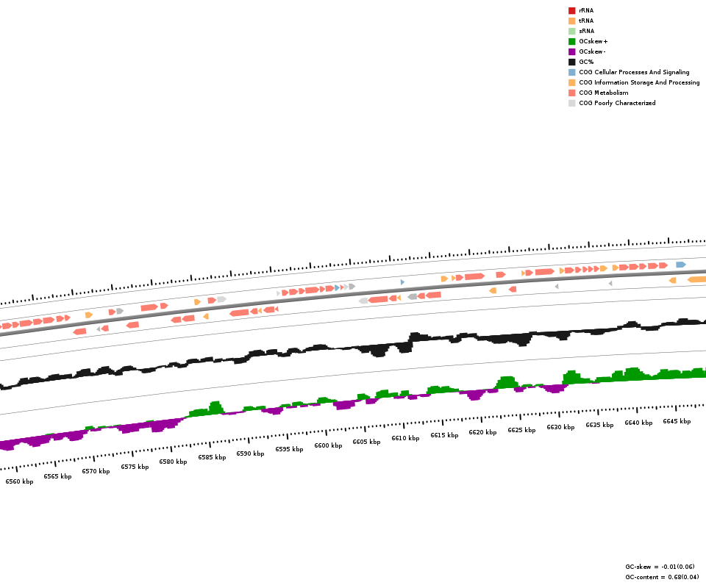Click the GC-skew statistics text
This screenshot has width=706, height=588.
coord(660,567)
